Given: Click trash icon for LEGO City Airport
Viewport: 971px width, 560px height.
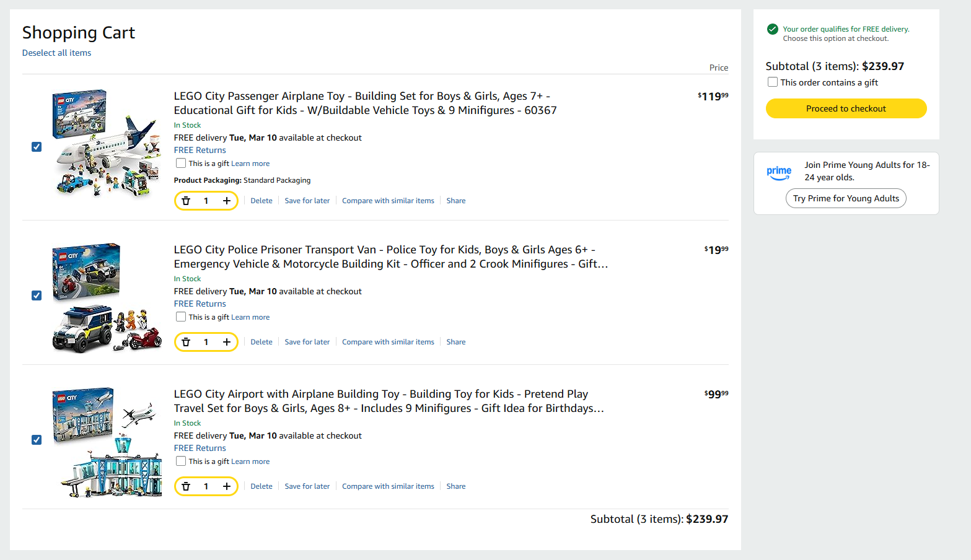Looking at the screenshot, I should point(186,486).
